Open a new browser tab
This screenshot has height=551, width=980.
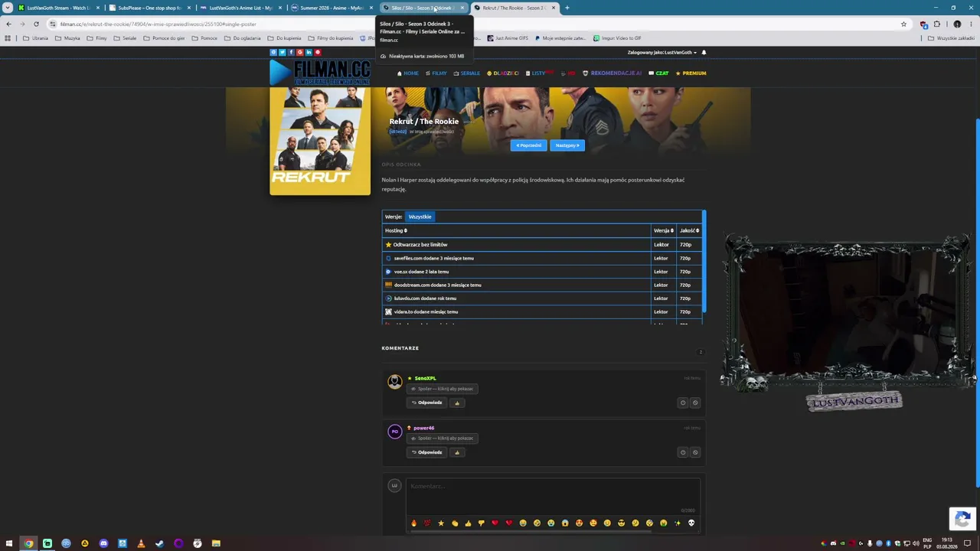567,8
